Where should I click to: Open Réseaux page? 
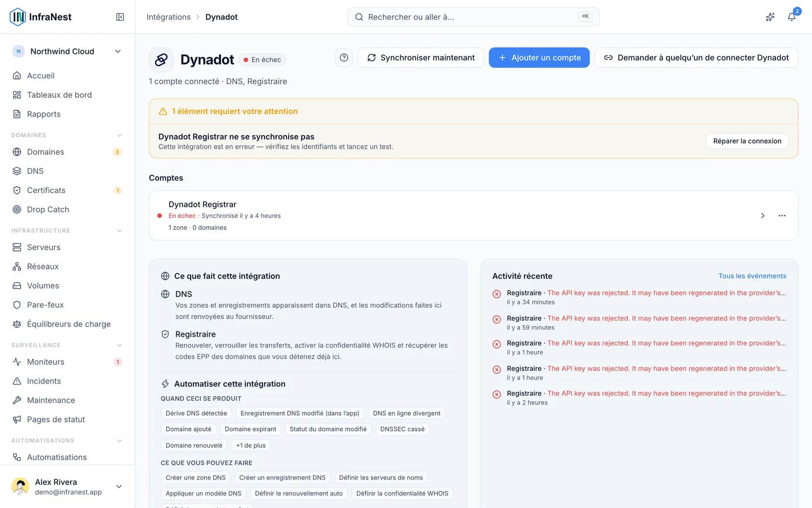[67, 266]
